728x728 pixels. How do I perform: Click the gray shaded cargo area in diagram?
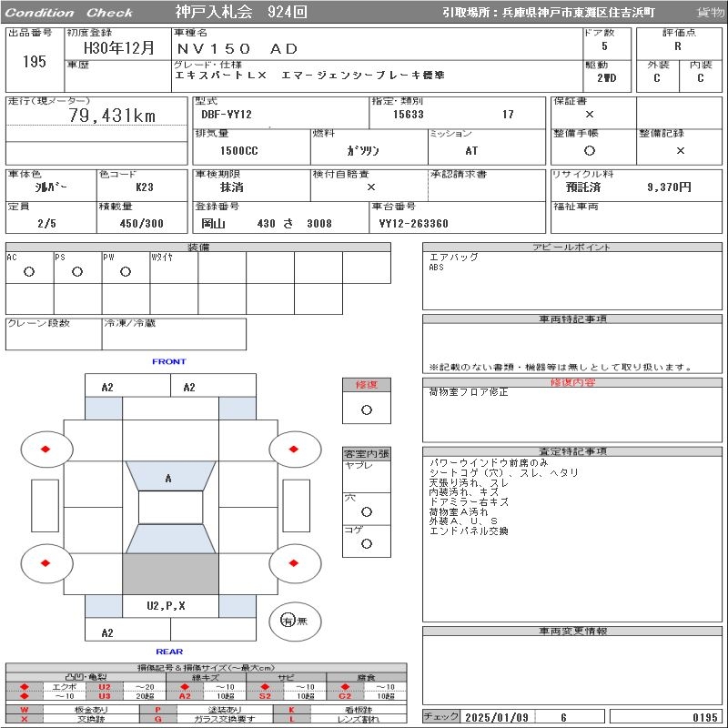[x=170, y=573]
